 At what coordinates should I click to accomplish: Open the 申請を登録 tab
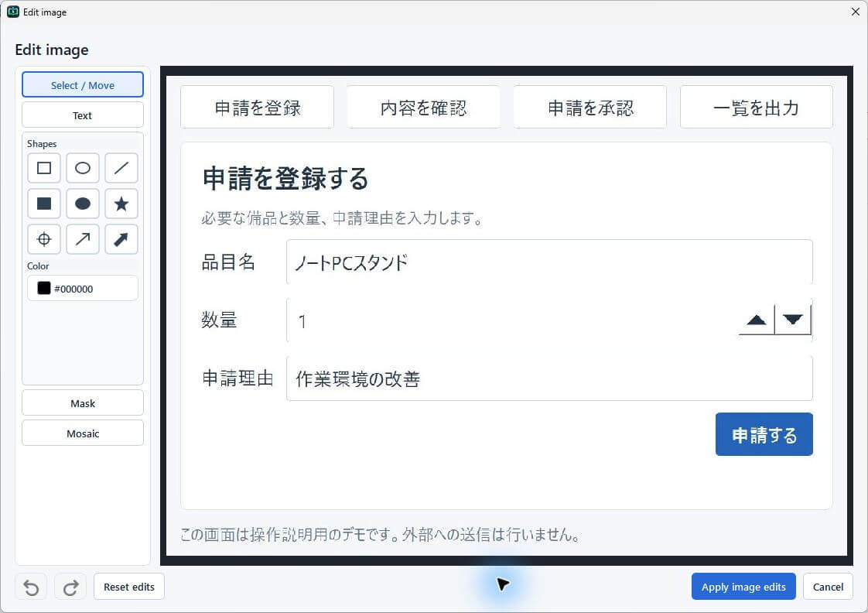pyautogui.click(x=258, y=108)
